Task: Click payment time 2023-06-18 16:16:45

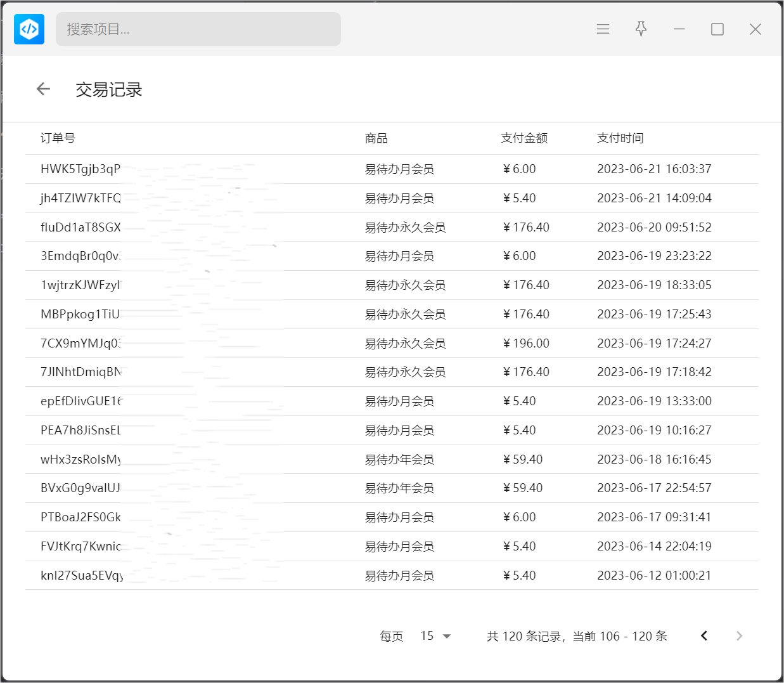Action: [654, 460]
